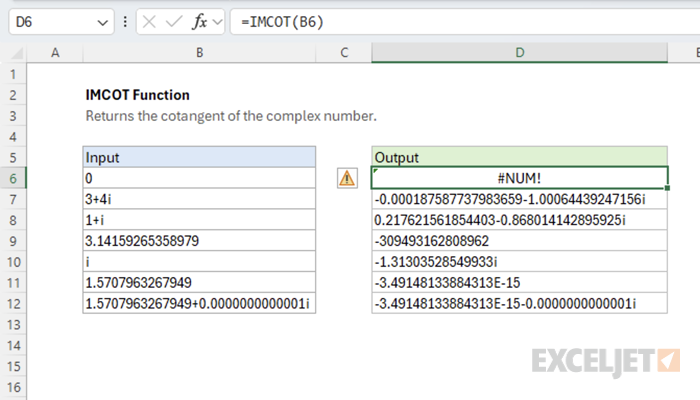
Task: Select input cell containing 3+4i
Action: click(199, 200)
